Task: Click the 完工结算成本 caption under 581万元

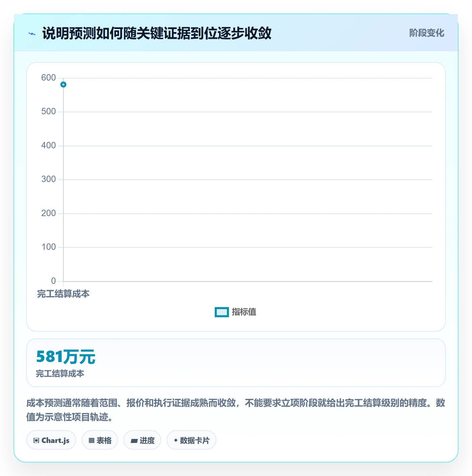Action: [x=60, y=374]
